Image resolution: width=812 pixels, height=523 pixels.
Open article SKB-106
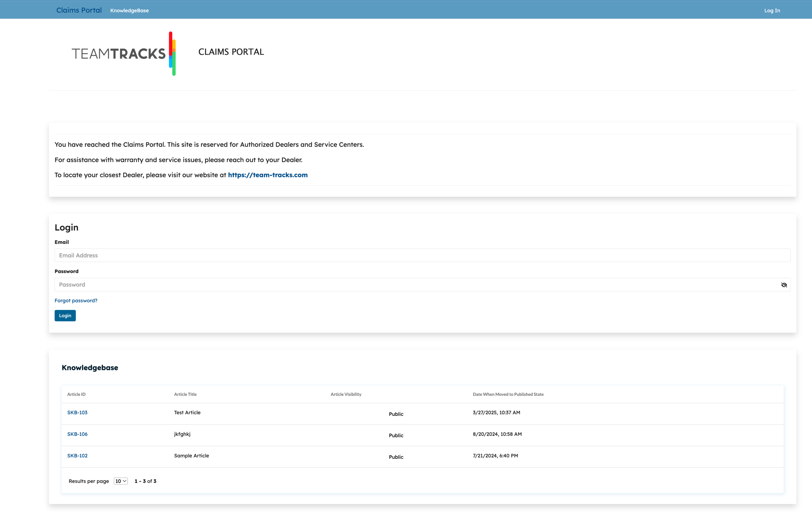[77, 434]
